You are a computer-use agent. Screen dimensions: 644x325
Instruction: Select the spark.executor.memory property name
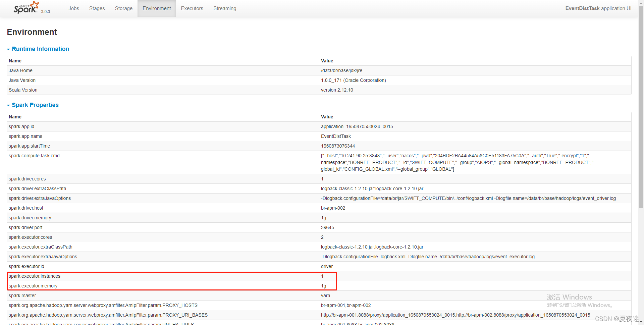33,286
